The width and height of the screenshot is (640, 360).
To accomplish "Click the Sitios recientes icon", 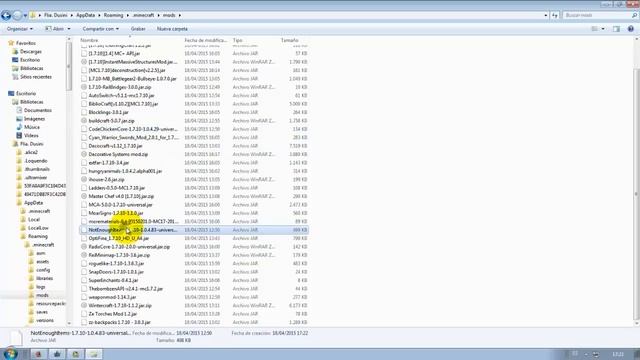I will coord(15,77).
